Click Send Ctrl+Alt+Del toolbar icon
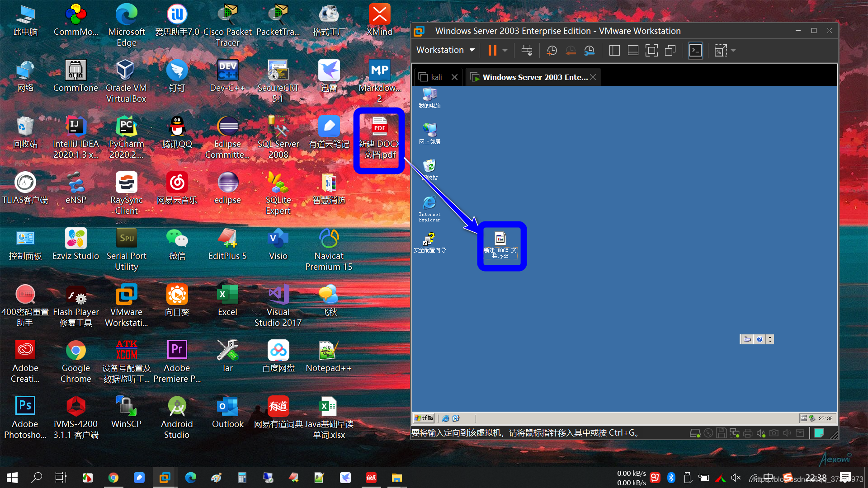This screenshot has width=868, height=488. tap(527, 50)
